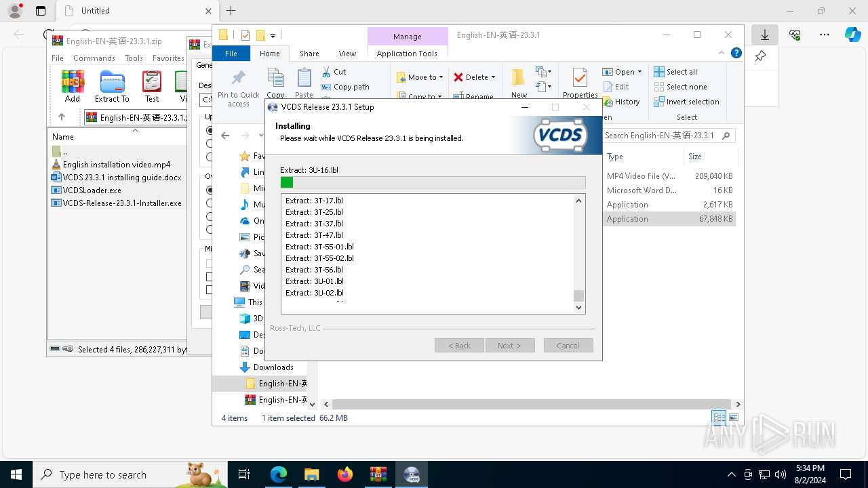Click the Explorer help question mark icon
868x488 pixels.
point(736,53)
